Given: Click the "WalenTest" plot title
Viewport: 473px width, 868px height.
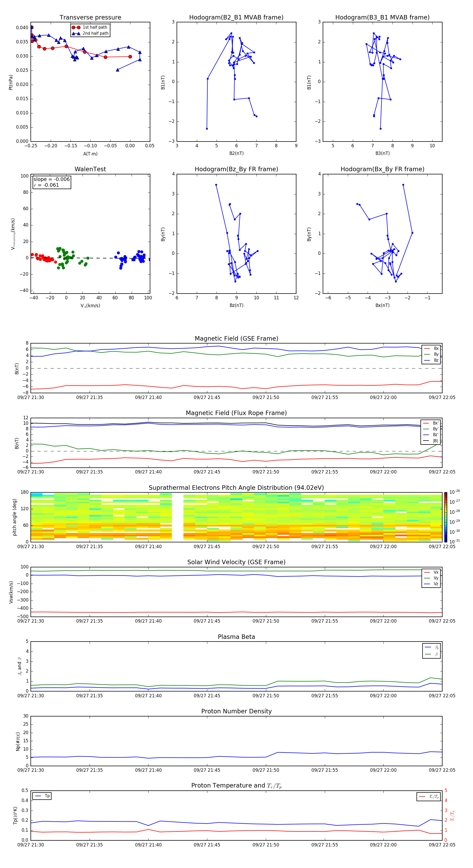Looking at the screenshot, I should click(x=90, y=169).
